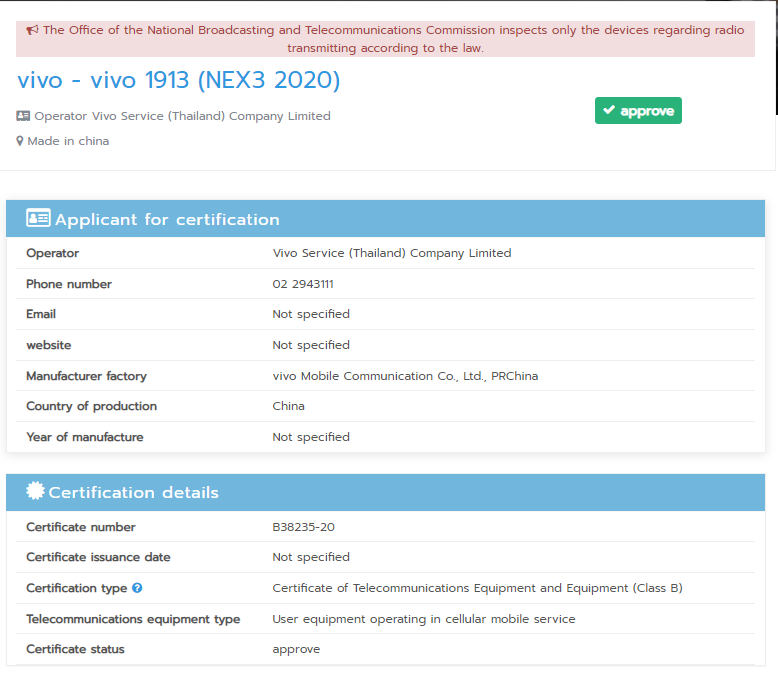Click the badge icon in Certification details header

click(35, 491)
